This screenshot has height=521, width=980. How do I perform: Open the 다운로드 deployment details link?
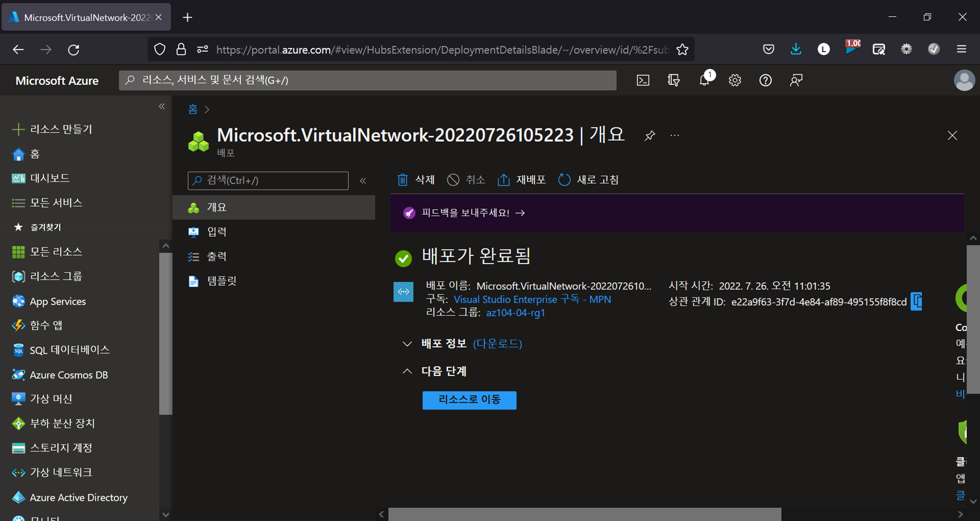point(497,344)
